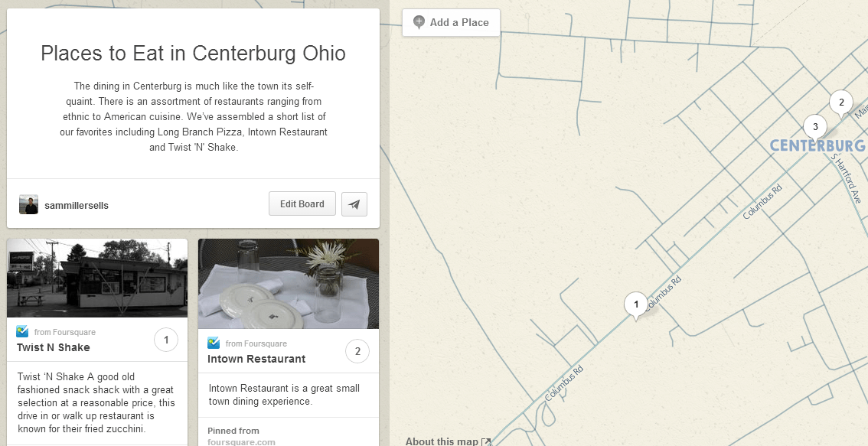
Task: Click the Twist N Shake storefront photo
Action: (x=96, y=278)
